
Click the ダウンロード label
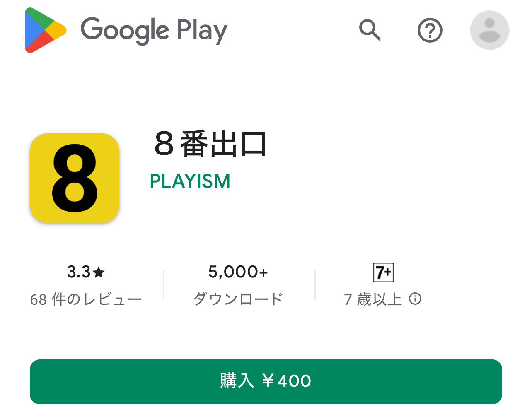pos(238,298)
